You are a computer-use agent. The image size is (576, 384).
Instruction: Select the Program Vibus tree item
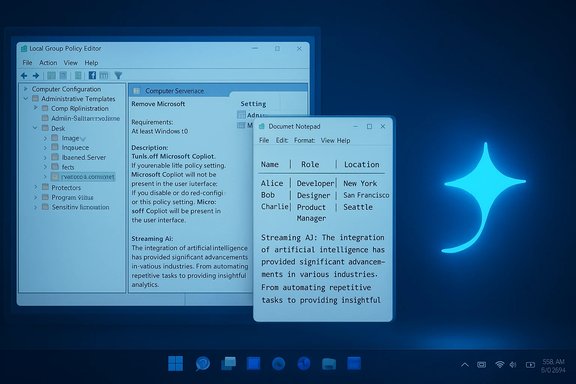72,197
